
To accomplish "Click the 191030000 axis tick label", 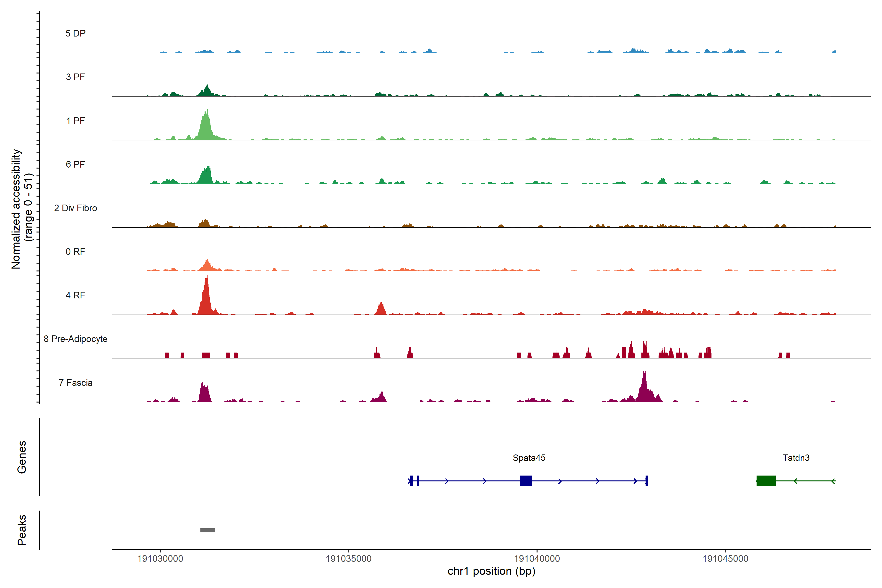I will point(160,558).
